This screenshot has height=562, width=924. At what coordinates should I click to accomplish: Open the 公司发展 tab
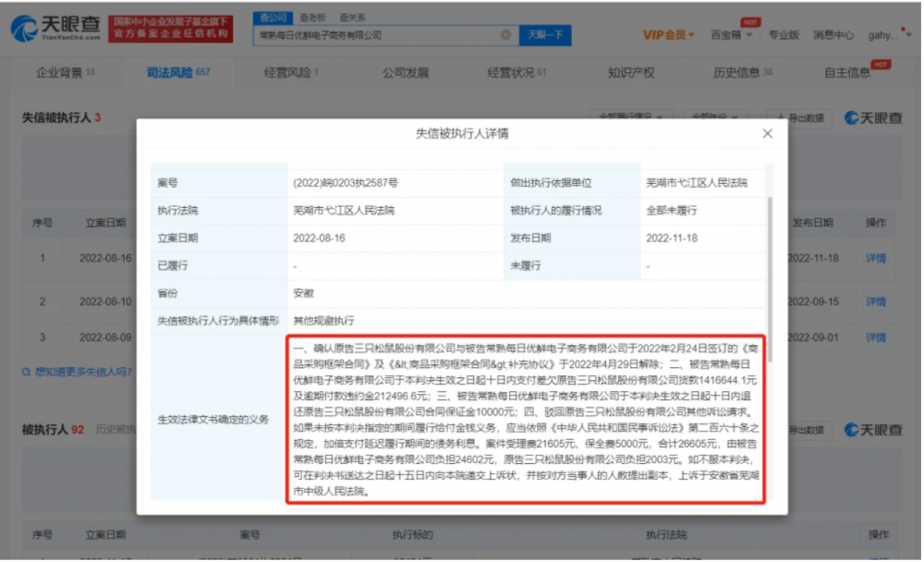[406, 72]
